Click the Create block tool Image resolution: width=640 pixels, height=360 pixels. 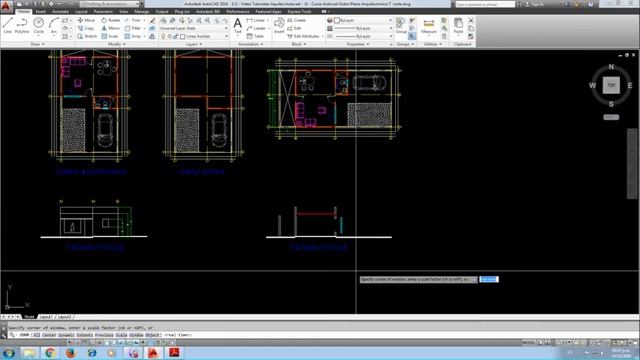(297, 20)
